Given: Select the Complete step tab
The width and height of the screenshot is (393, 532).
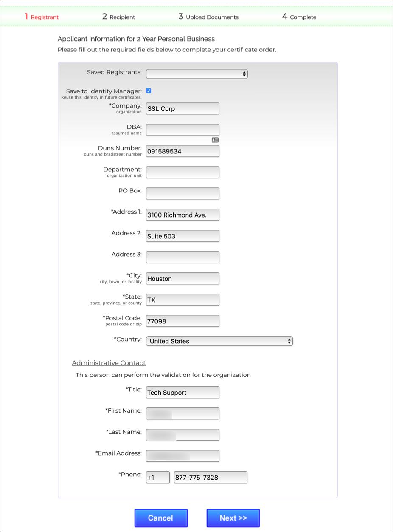Looking at the screenshot, I should tap(299, 17).
